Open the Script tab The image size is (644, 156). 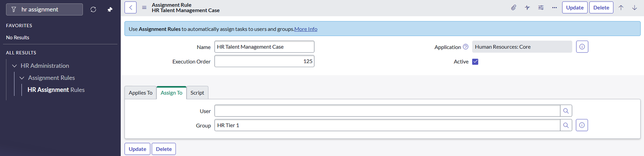point(197,92)
